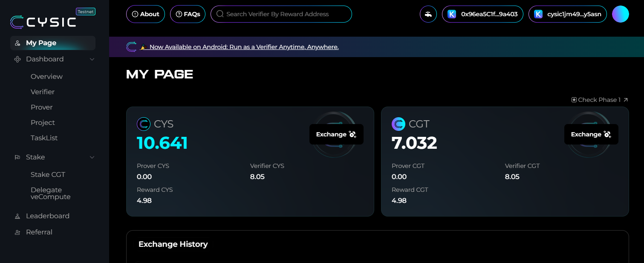Collapse the Stake section chevron

click(x=92, y=157)
